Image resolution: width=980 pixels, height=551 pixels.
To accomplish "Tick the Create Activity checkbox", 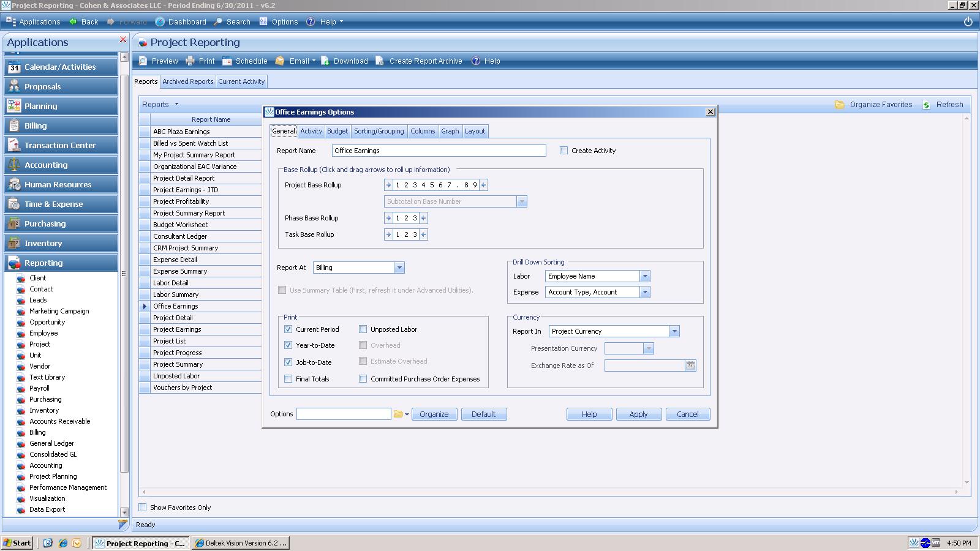I will coord(564,151).
